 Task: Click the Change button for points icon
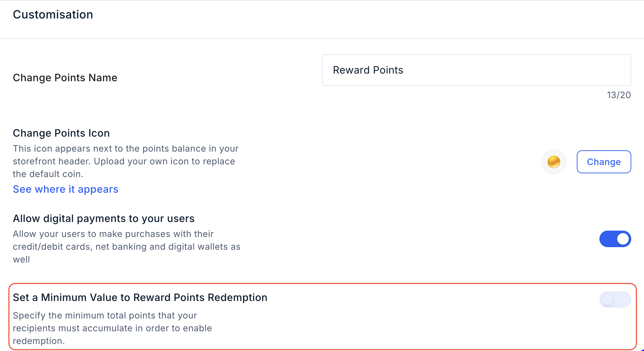tap(604, 162)
